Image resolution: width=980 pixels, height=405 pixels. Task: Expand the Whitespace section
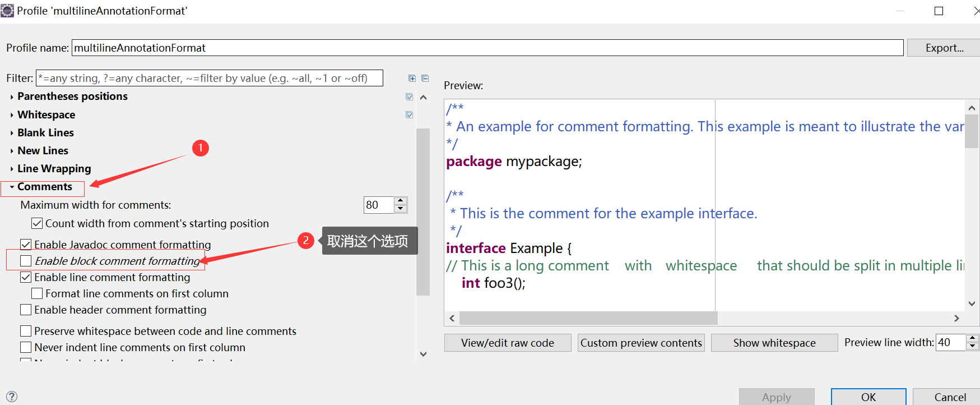tap(12, 115)
